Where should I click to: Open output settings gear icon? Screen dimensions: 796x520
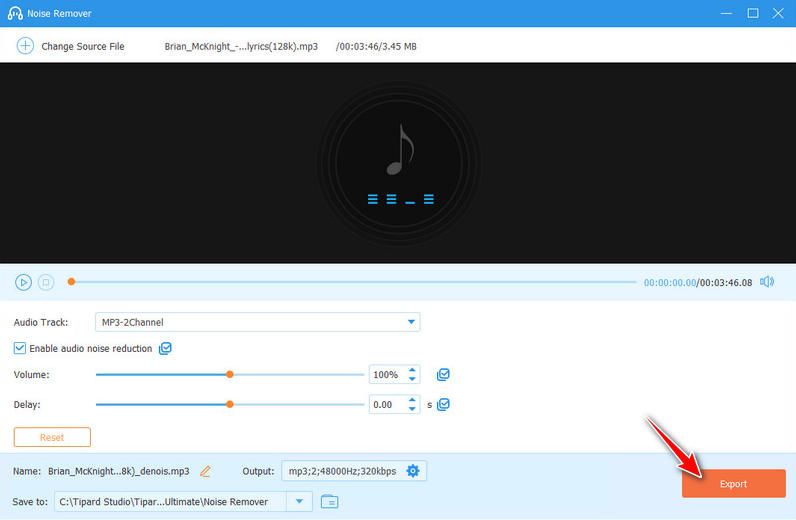point(413,471)
